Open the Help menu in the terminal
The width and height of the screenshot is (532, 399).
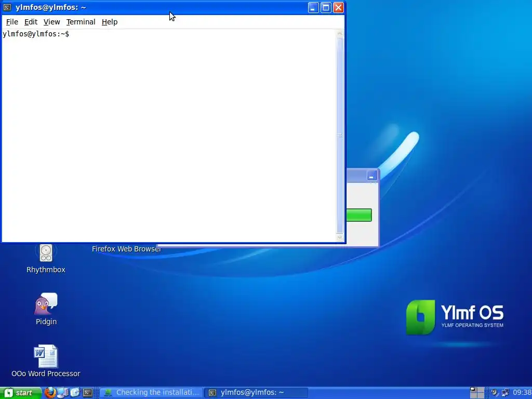110,22
